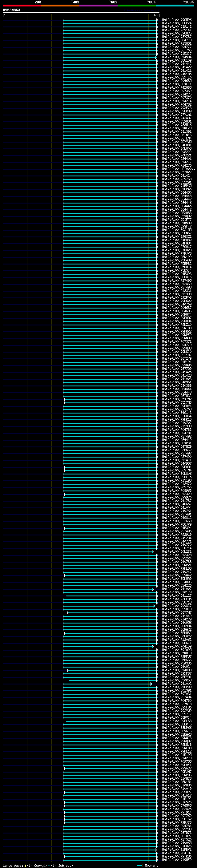197x868 pixels.
Task: Open hit UniRef100_P07369
Action: click(x=177, y=91)
